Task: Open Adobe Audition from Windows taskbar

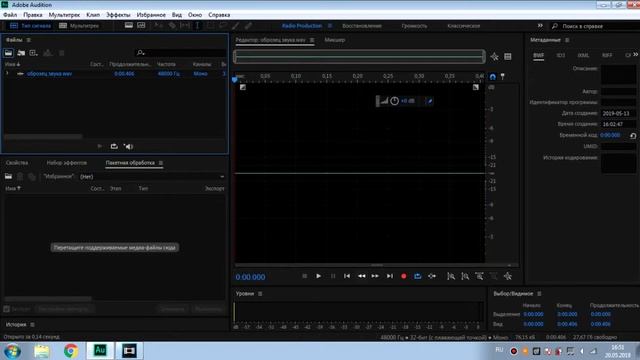Action: pyautogui.click(x=100, y=351)
